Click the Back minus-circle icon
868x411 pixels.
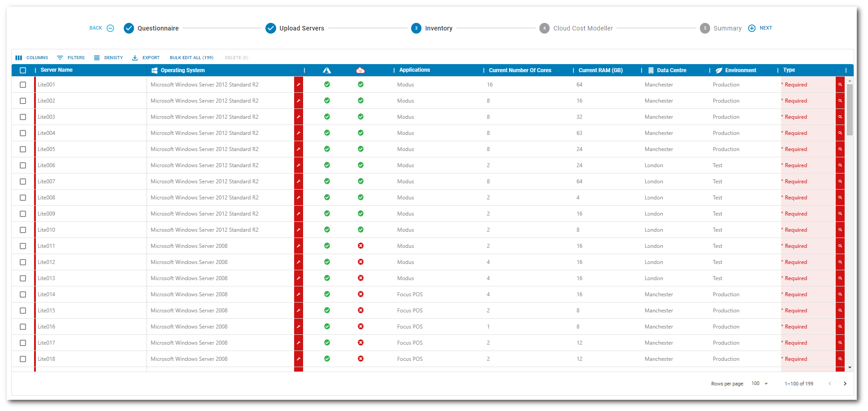pos(110,28)
